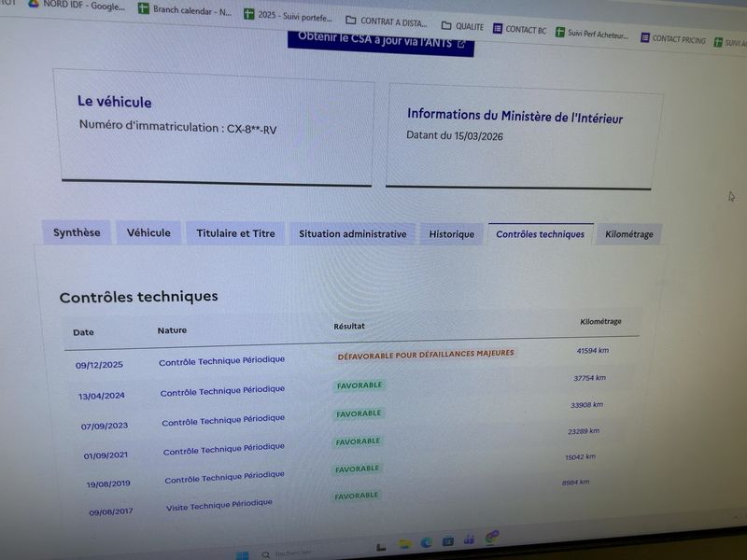Click the 23289 km mileage value
This screenshot has width=747, height=560.
click(584, 431)
